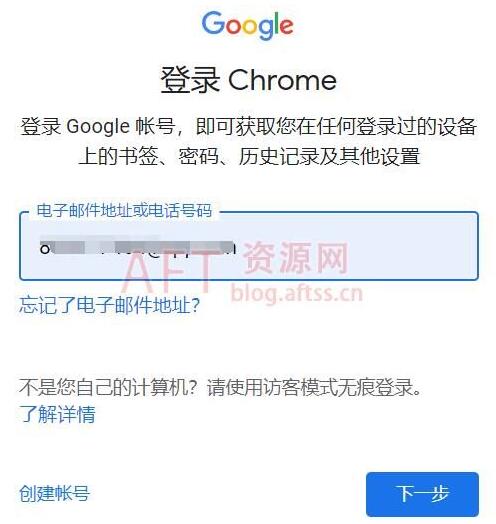
Task: Click the blurred email text in field
Action: [138, 248]
